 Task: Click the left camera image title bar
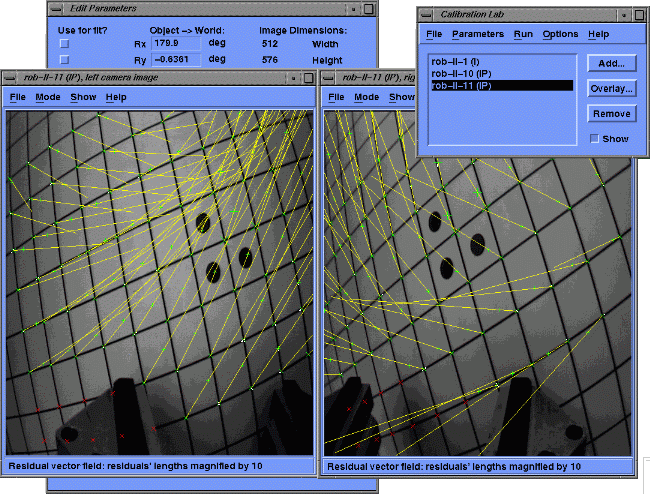[x=151, y=78]
